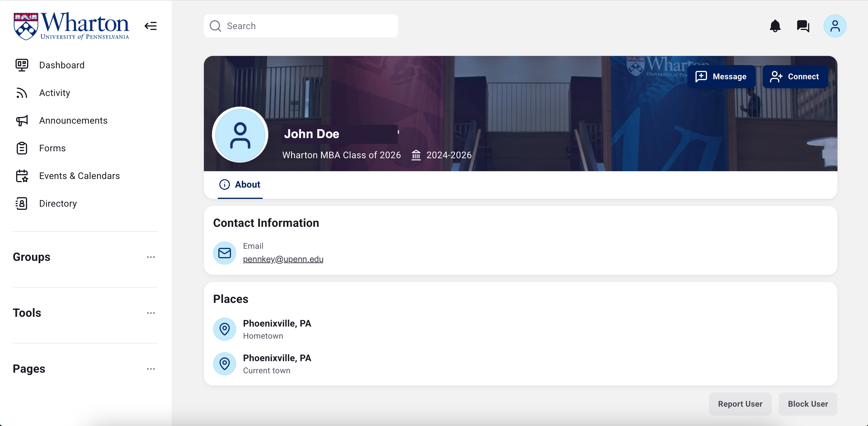Click the Announcements megaphone icon
Image resolution: width=868 pixels, height=426 pixels.
tap(22, 120)
